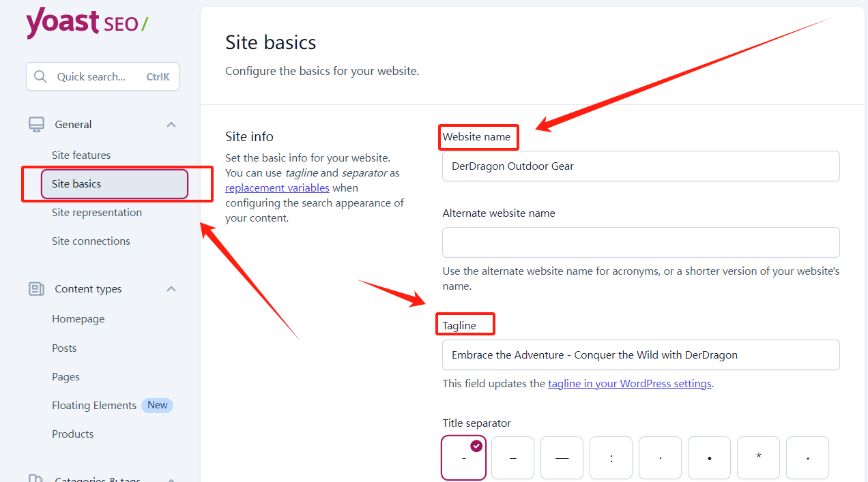Collapse the General section chevron
This screenshot has height=482, width=868.
tap(171, 124)
